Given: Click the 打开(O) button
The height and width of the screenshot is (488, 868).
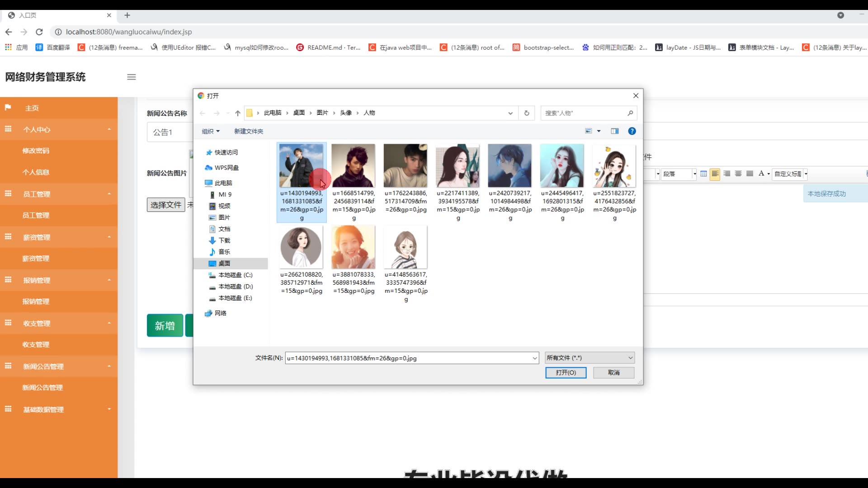Looking at the screenshot, I should tap(566, 372).
